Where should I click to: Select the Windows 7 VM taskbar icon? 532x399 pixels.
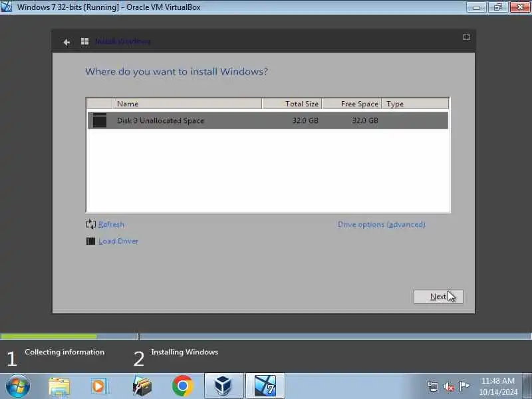coord(265,386)
